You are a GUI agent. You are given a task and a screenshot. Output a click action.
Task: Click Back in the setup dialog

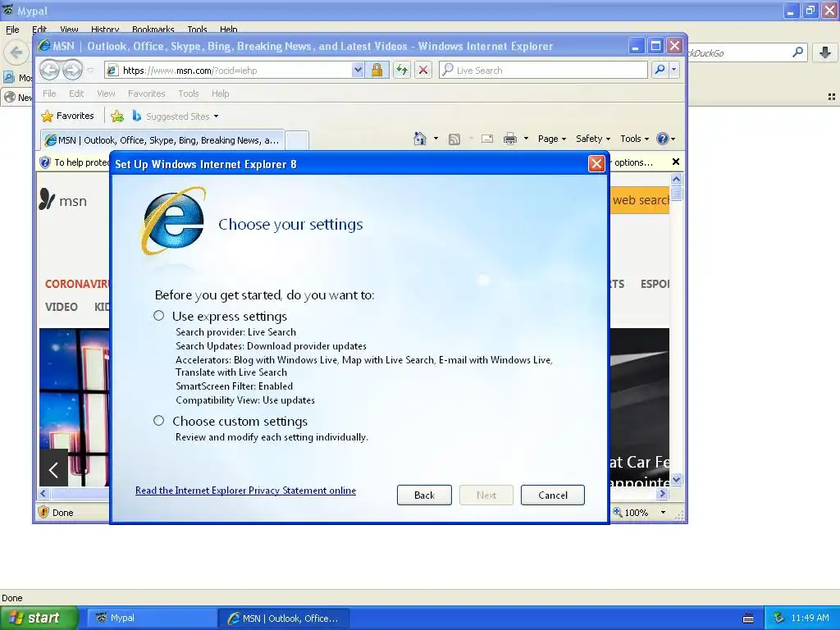(x=424, y=495)
